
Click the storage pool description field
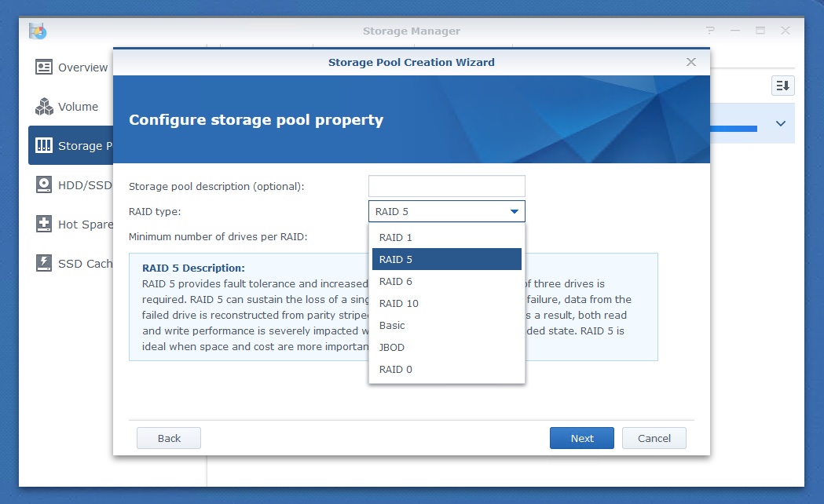(x=446, y=186)
